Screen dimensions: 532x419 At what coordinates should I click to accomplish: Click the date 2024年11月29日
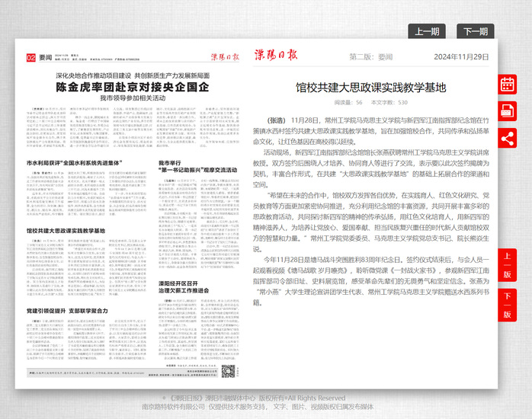coord(461,57)
